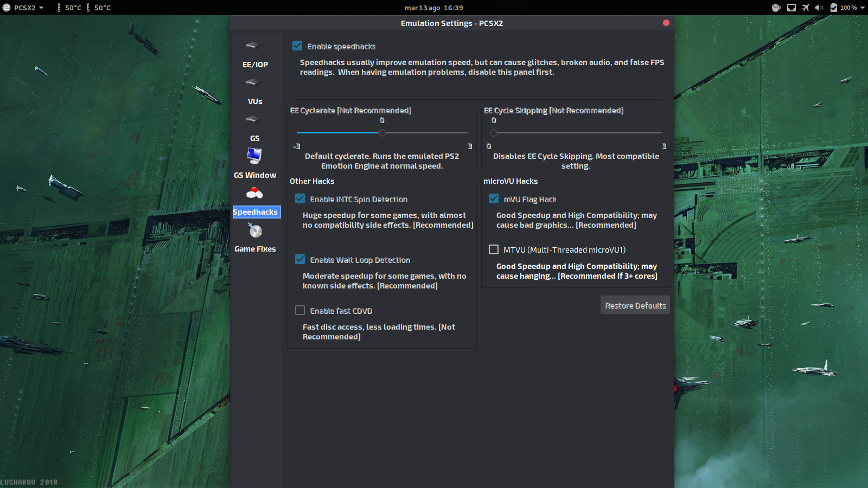Enable fast CDVD
Viewport: 868px width, 488px height.
click(300, 310)
